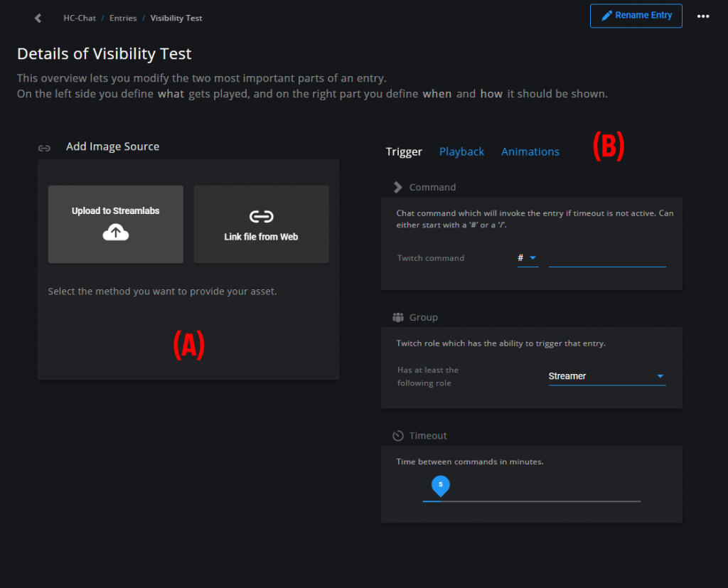Image resolution: width=728 pixels, height=588 pixels.
Task: Expand the Command section via its chevron
Action: click(x=397, y=187)
